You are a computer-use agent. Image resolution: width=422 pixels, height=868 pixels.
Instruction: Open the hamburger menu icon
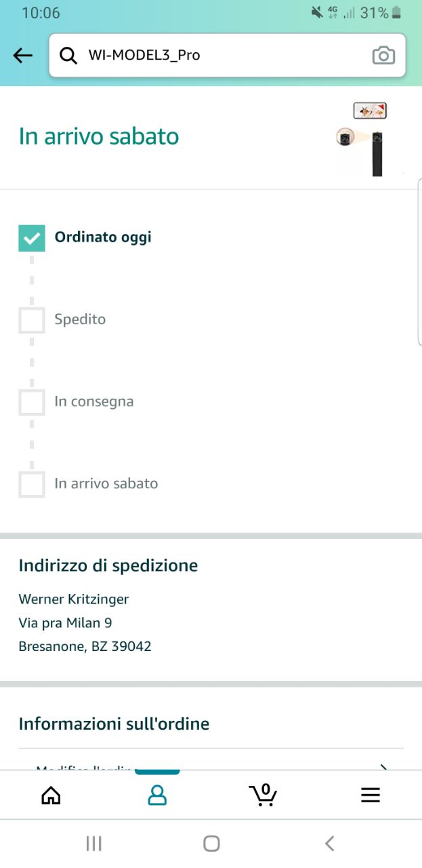[x=371, y=795]
